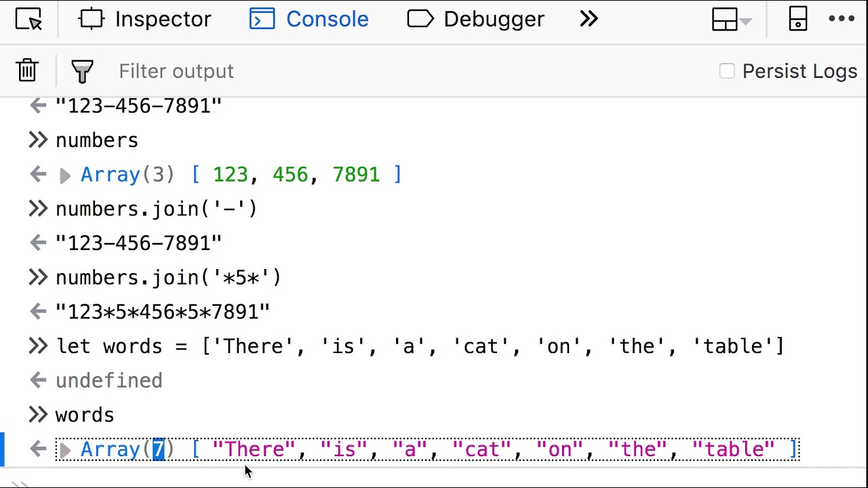Screen dimensions: 868x488
Task: Toggle responsive design mode icon
Action: (x=798, y=19)
